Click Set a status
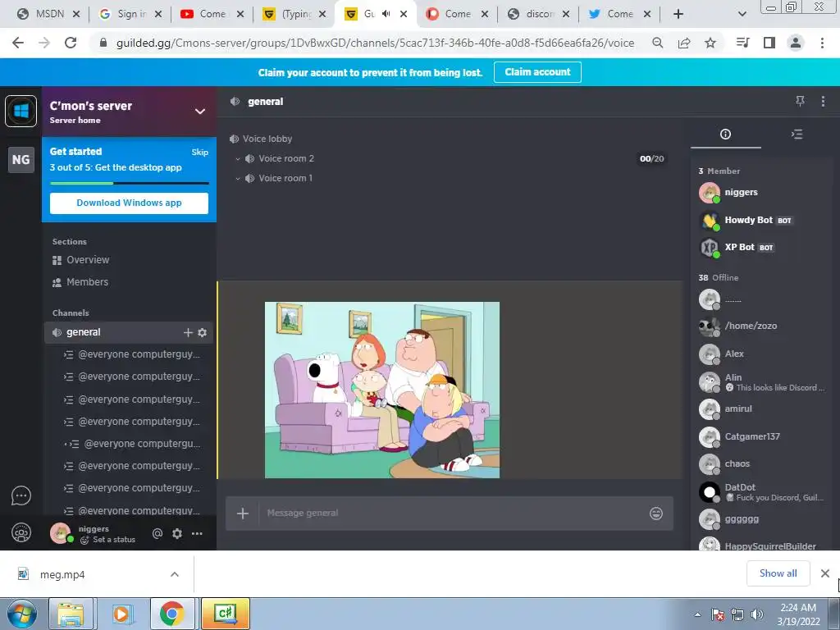The height and width of the screenshot is (630, 840). [x=108, y=540]
